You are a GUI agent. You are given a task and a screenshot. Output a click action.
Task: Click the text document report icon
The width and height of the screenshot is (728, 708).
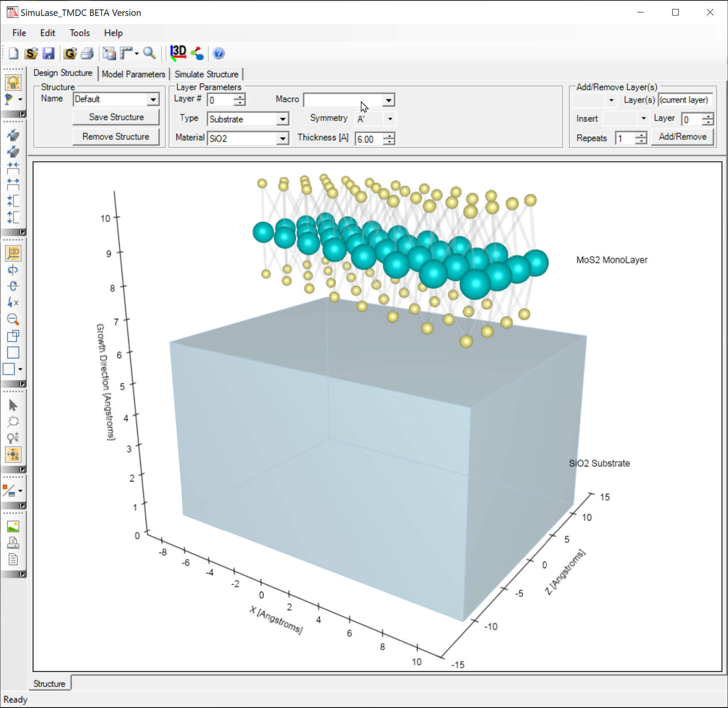point(13,560)
